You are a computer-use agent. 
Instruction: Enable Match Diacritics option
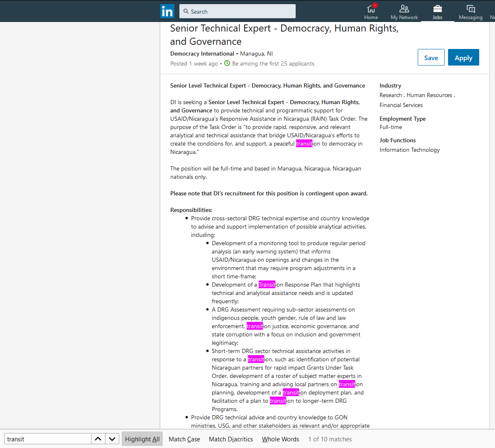(x=231, y=439)
